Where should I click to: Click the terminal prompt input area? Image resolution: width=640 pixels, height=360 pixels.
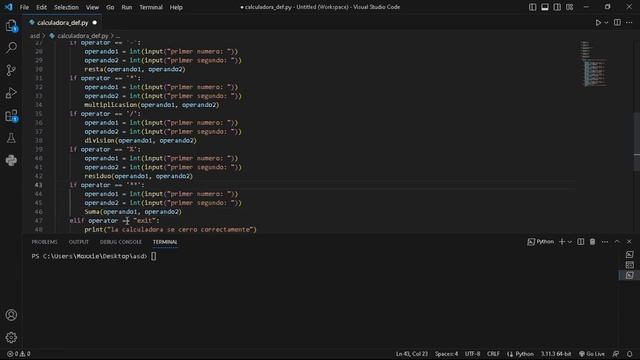click(153, 256)
